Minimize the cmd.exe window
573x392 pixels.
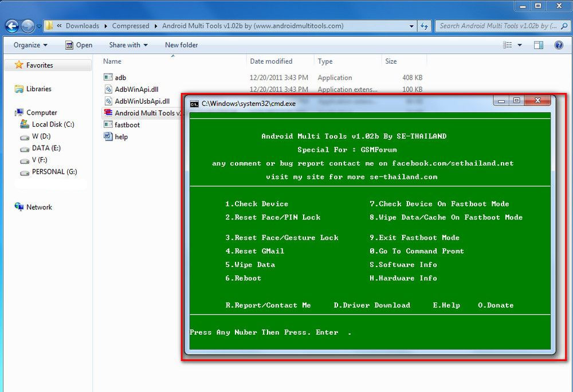click(501, 101)
